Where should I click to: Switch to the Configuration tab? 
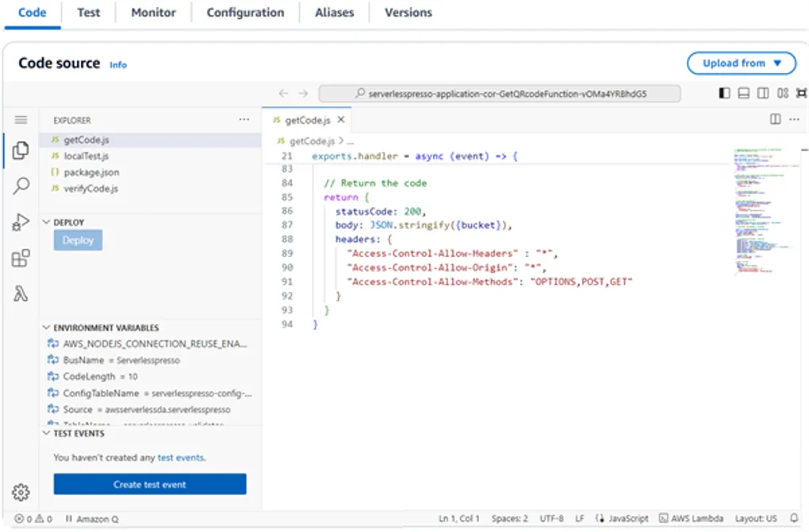pyautogui.click(x=245, y=13)
